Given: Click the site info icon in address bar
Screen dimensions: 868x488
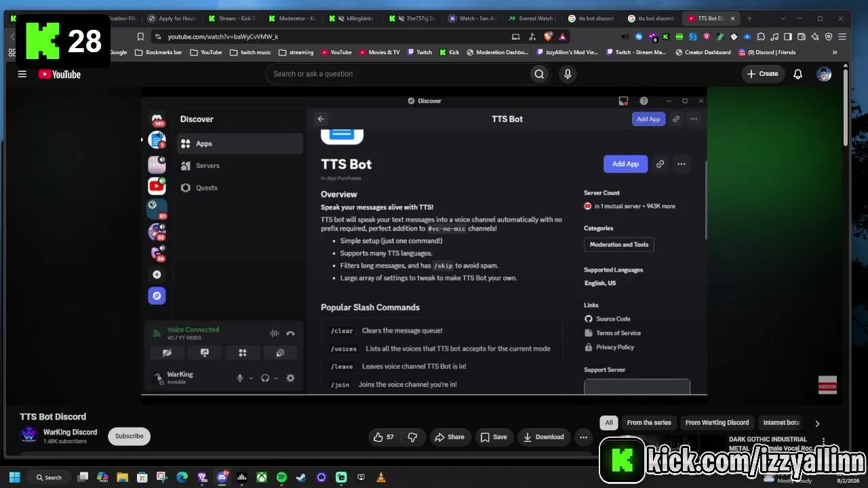Looking at the screenshot, I should click(x=158, y=37).
